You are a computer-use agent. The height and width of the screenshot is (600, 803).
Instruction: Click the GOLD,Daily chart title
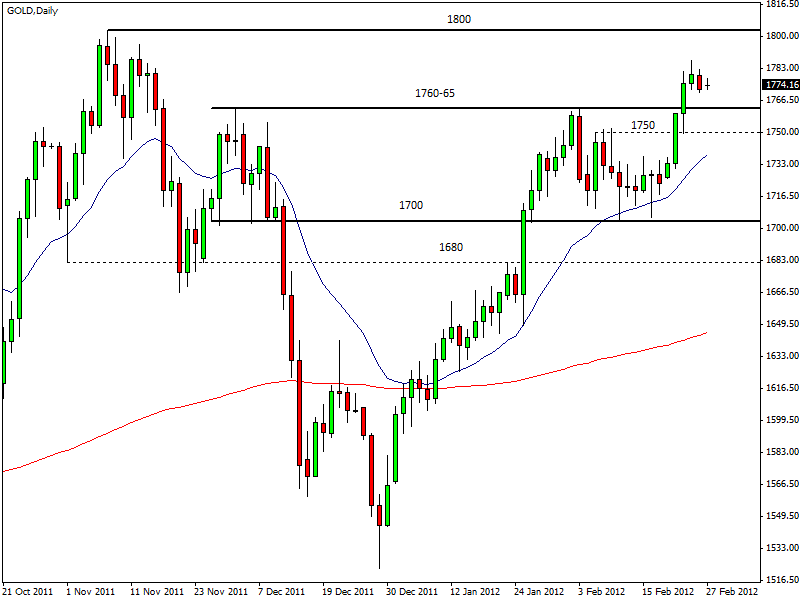(x=32, y=10)
